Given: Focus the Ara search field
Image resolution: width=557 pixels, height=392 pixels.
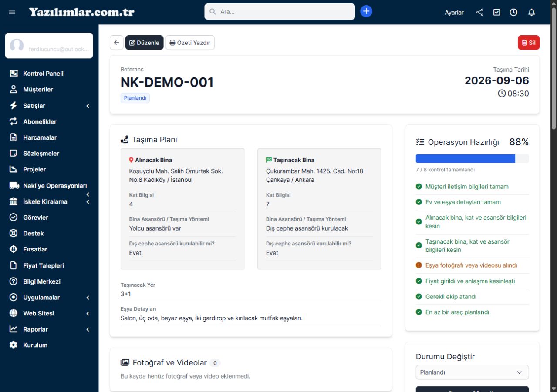Looking at the screenshot, I should click(x=280, y=12).
